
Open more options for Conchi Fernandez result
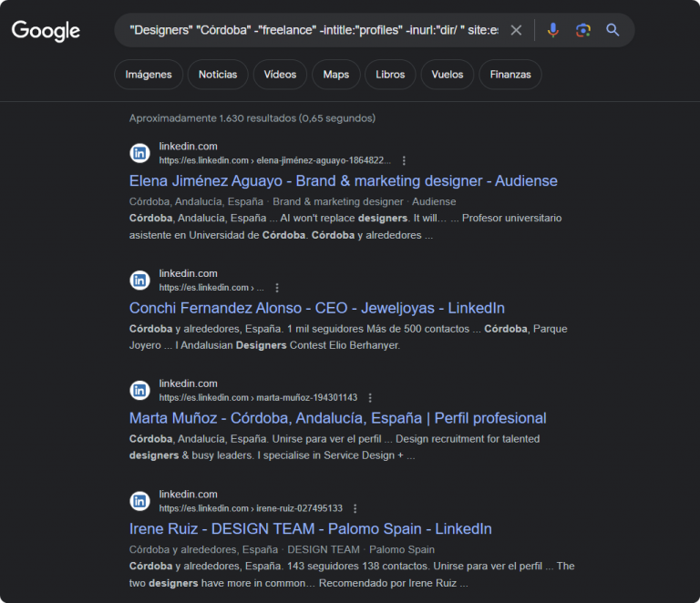(277, 288)
